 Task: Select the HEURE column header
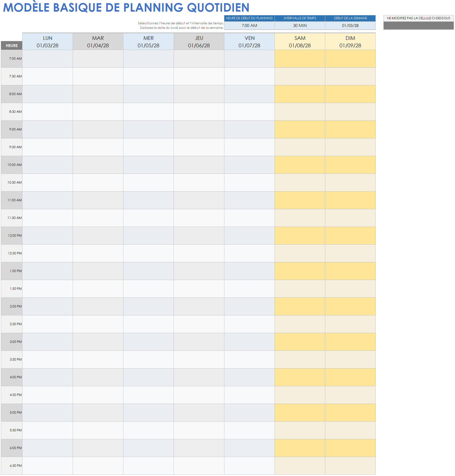(12, 45)
